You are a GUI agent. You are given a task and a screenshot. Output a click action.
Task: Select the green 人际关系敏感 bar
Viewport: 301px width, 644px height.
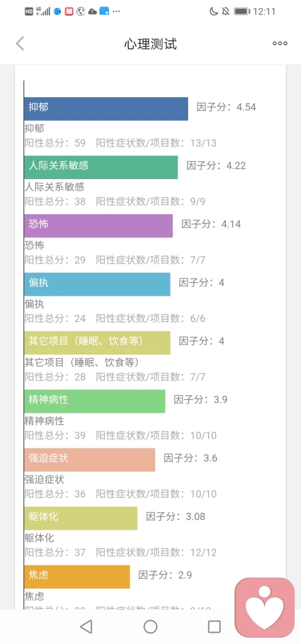101,167
